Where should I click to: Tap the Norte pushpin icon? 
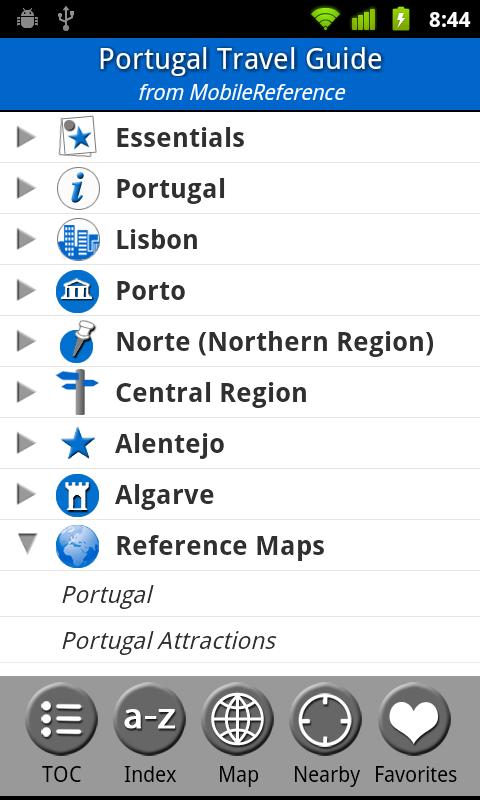(78, 341)
